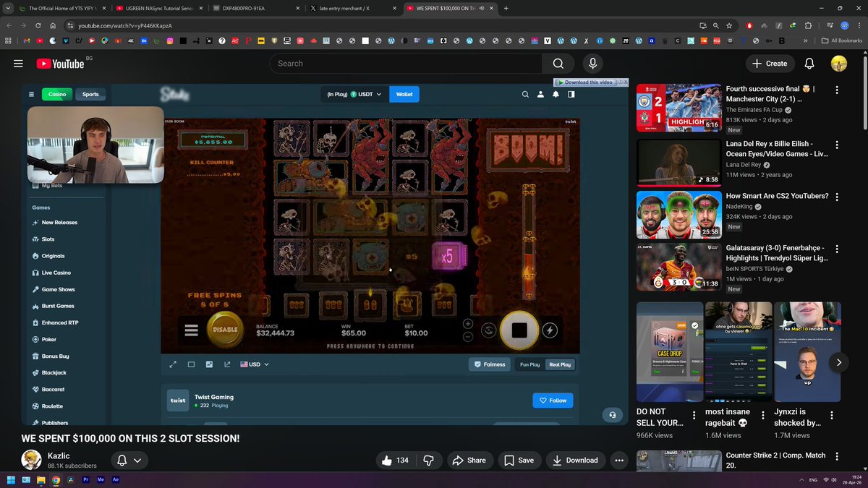
Task: Click the blue Wallet button
Action: (x=404, y=94)
